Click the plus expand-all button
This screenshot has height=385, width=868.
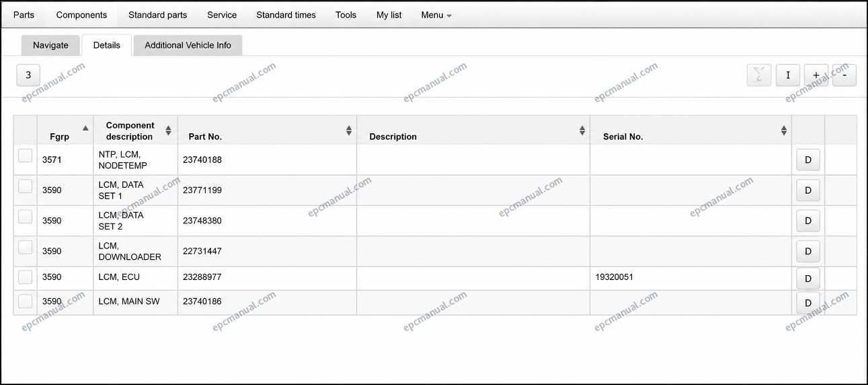(816, 75)
